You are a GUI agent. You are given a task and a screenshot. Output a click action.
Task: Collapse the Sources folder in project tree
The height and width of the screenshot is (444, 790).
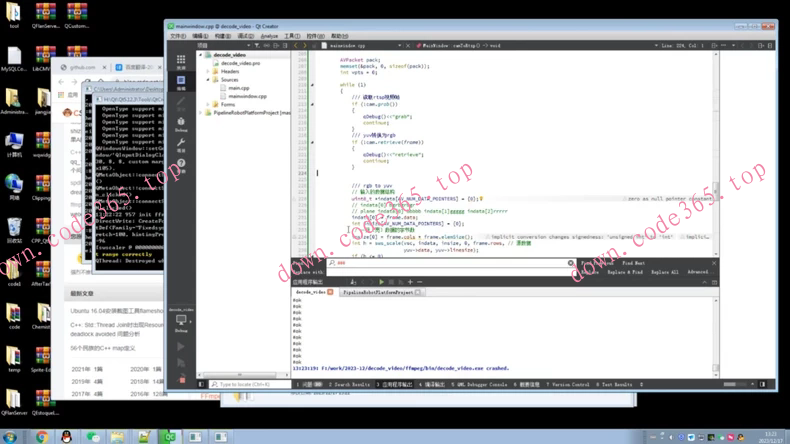point(208,79)
